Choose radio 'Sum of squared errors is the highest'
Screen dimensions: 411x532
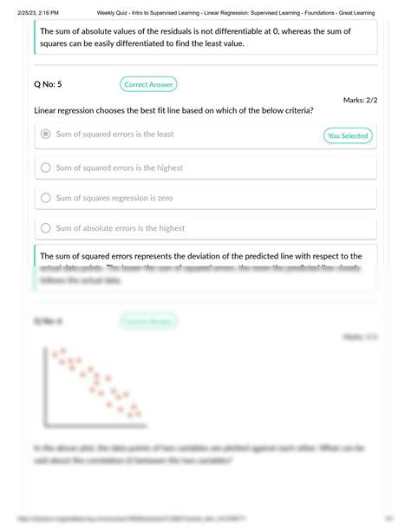coord(45,167)
